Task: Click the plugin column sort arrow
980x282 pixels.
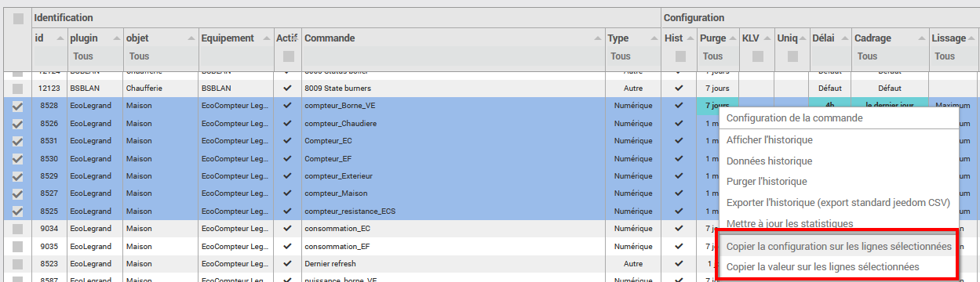Action: (116, 38)
